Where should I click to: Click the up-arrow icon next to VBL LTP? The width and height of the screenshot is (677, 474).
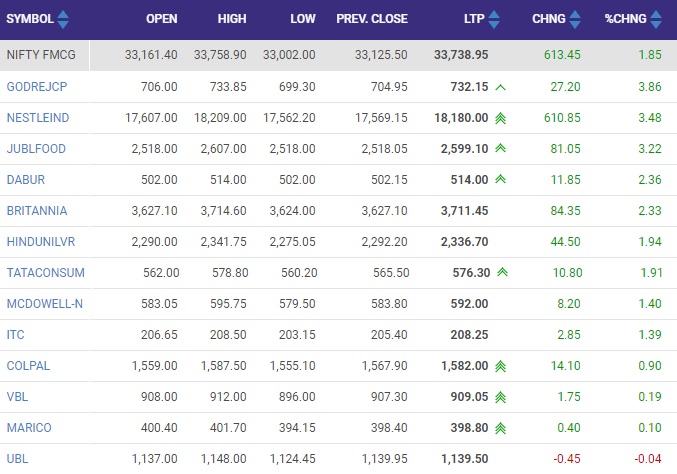click(x=500, y=397)
